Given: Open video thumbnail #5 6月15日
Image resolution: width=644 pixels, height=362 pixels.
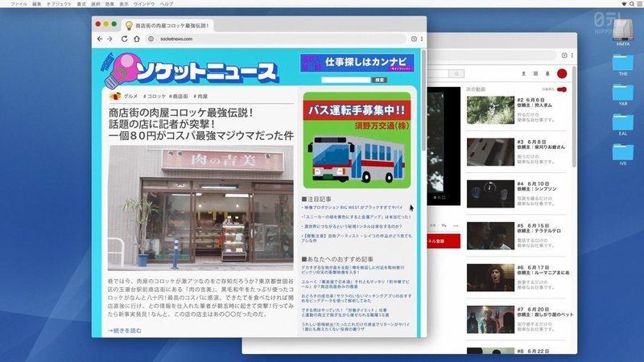Looking at the screenshot, I should (x=490, y=236).
